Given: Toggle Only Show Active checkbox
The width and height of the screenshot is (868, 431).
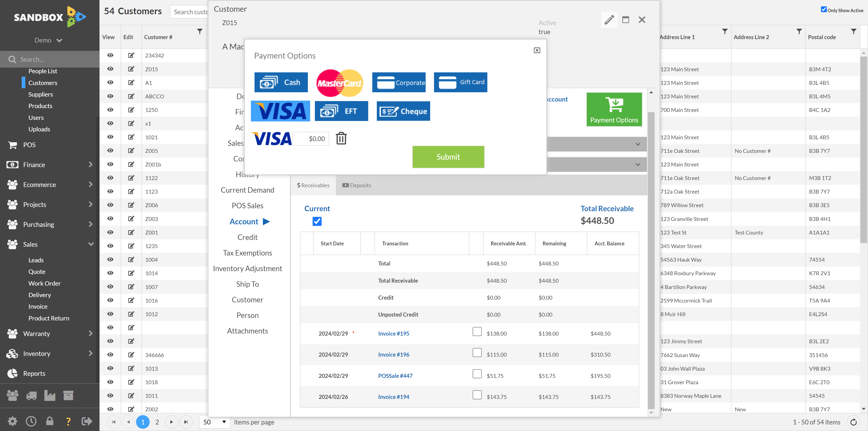Looking at the screenshot, I should pyautogui.click(x=823, y=9).
